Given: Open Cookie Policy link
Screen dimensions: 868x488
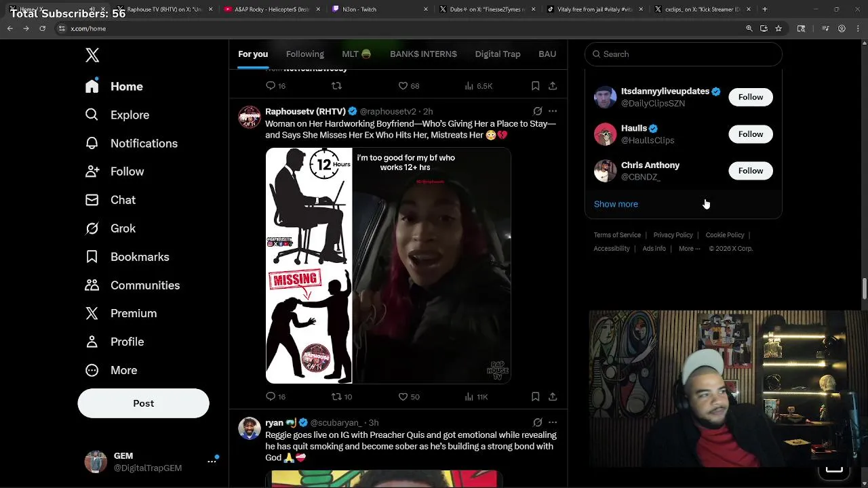Looking at the screenshot, I should 725,235.
